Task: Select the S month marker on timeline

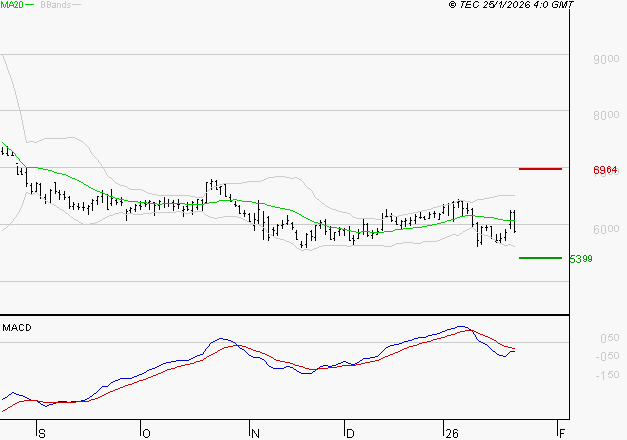Action: tap(40, 433)
